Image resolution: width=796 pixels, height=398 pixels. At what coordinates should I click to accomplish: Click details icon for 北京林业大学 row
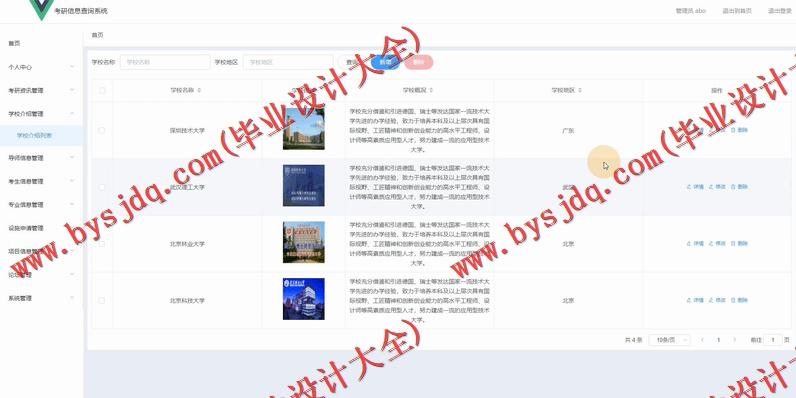689,244
